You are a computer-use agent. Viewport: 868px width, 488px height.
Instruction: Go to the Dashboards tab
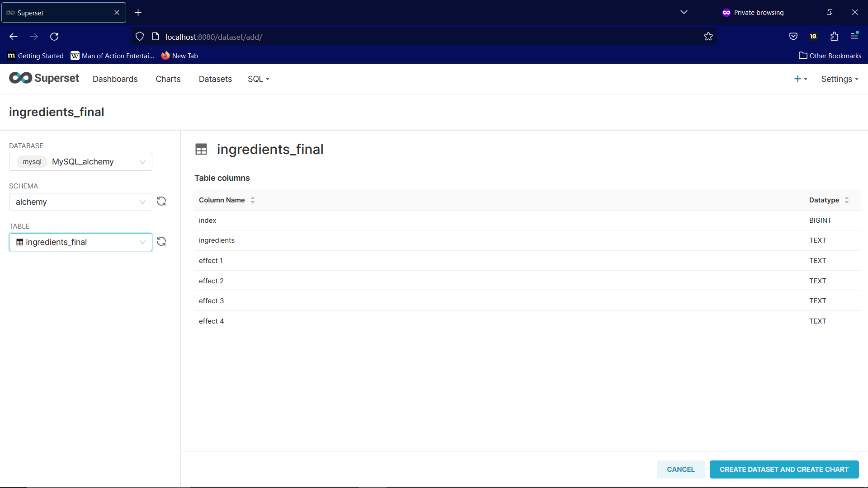115,79
